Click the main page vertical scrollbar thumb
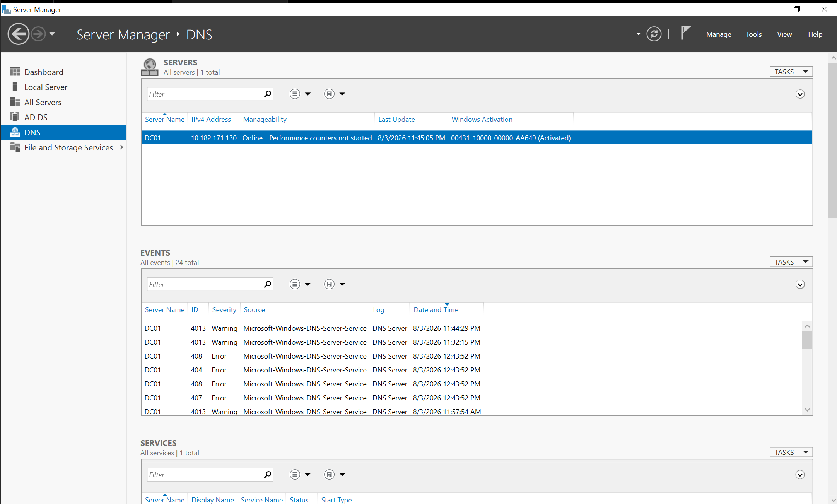This screenshot has height=504, width=837. point(832,140)
